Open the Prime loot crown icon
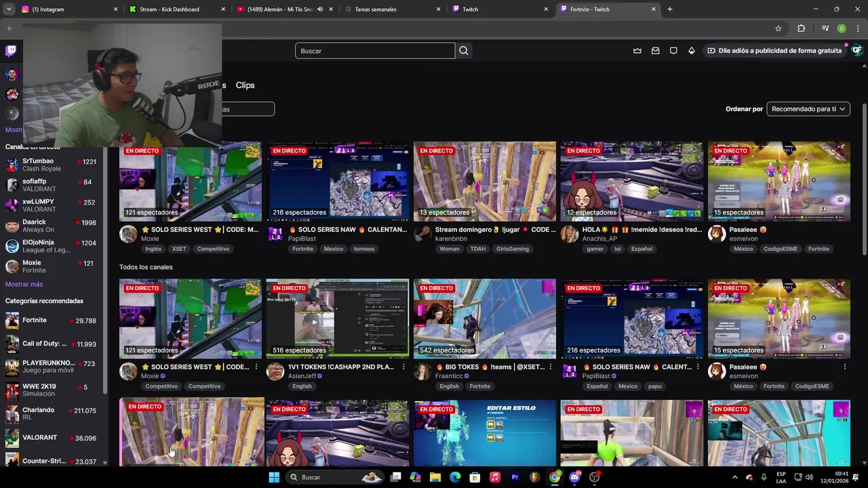This screenshot has height=488, width=868. pyautogui.click(x=637, y=51)
